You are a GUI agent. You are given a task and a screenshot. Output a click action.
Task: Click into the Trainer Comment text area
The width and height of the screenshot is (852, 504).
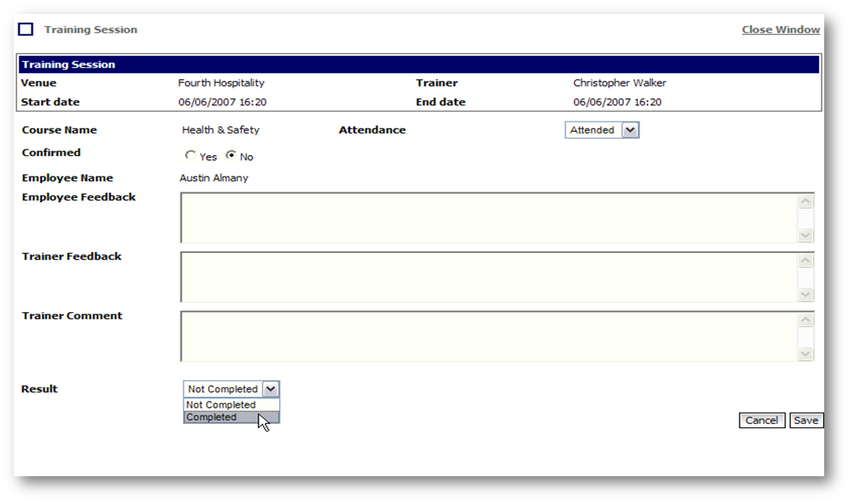pos(488,336)
